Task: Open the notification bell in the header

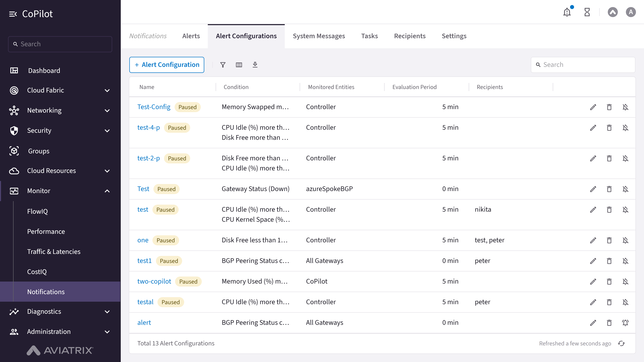Action: coord(567,12)
